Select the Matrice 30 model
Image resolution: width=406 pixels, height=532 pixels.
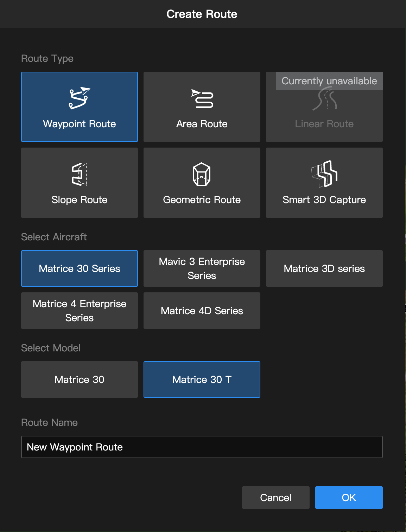[80, 379]
